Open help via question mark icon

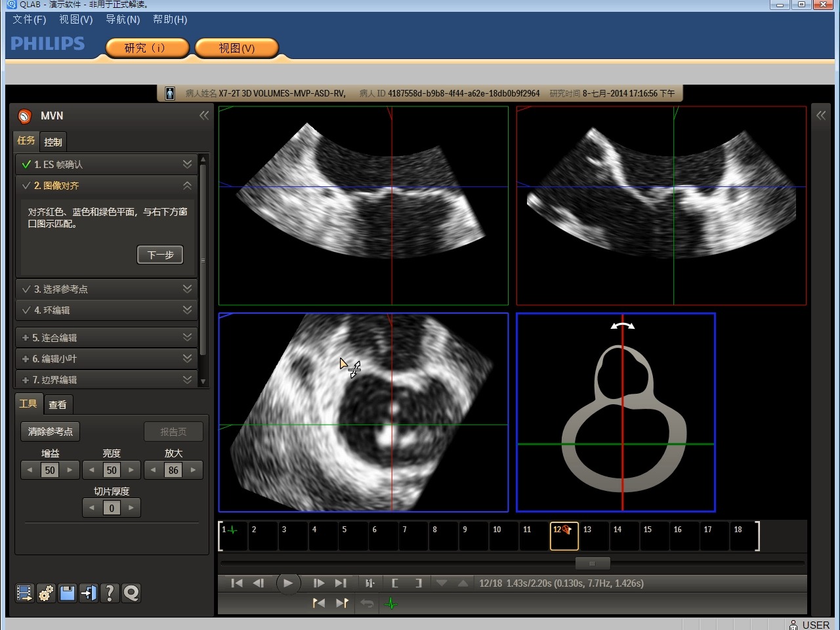click(x=110, y=593)
